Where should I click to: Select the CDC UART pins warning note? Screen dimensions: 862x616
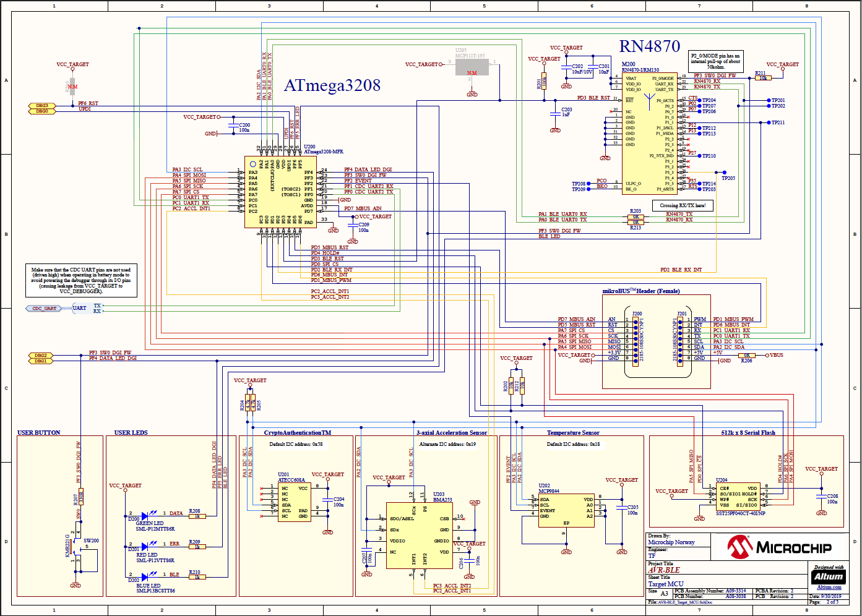click(x=81, y=280)
